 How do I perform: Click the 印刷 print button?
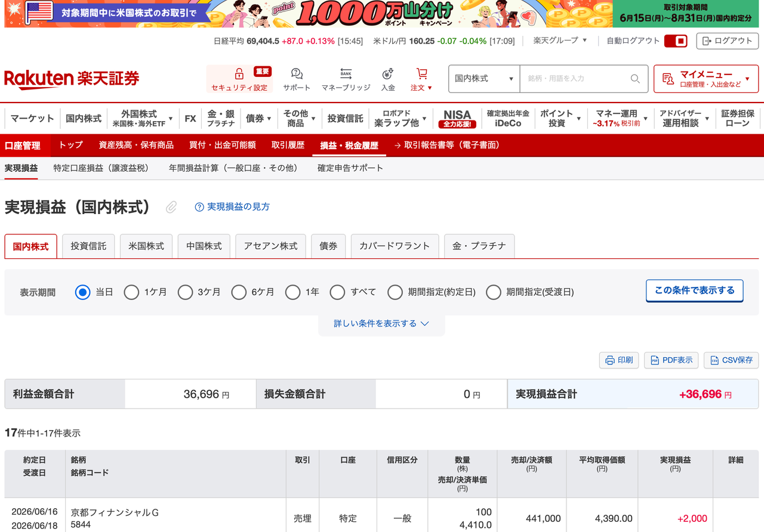pyautogui.click(x=619, y=360)
